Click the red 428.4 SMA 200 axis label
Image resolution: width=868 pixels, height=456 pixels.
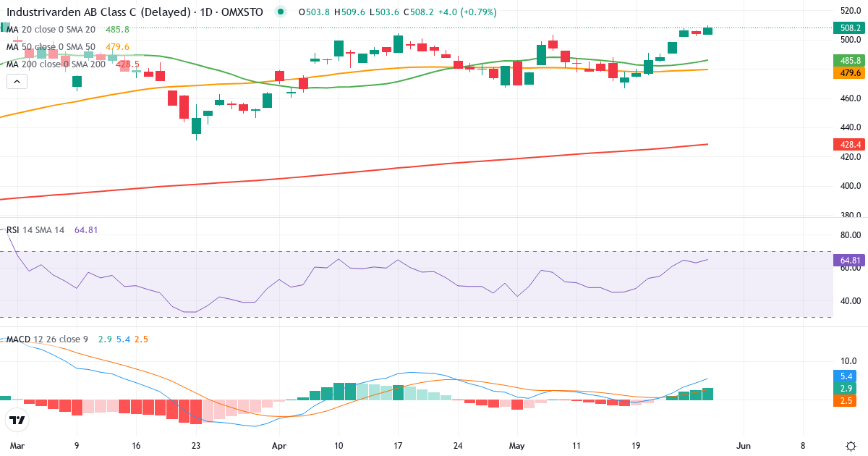click(850, 145)
